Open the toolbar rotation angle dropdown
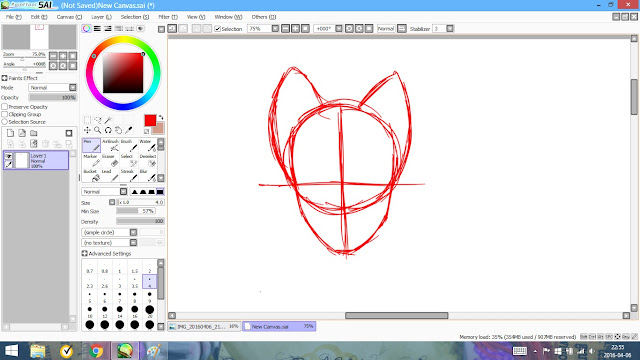640x360 pixels. pos(339,29)
